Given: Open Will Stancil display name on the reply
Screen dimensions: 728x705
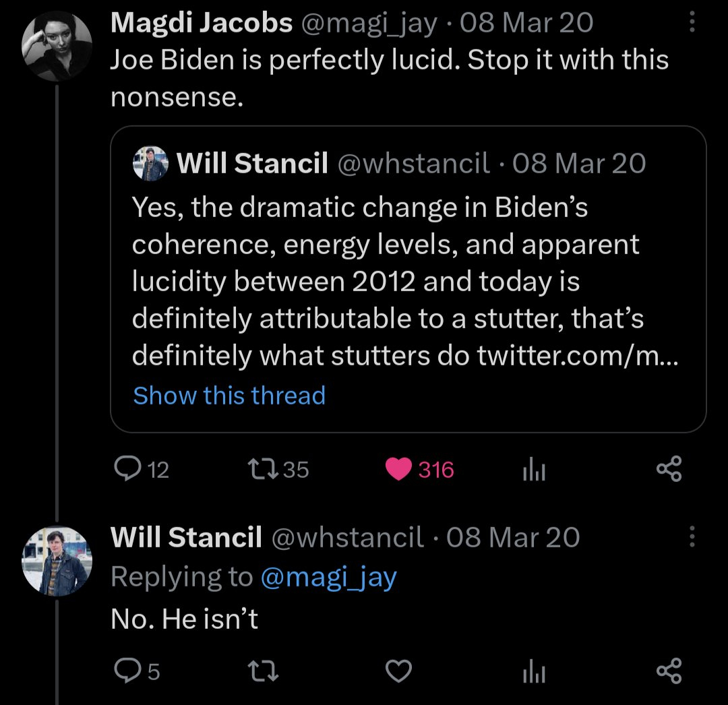Looking at the screenshot, I should pos(186,537).
